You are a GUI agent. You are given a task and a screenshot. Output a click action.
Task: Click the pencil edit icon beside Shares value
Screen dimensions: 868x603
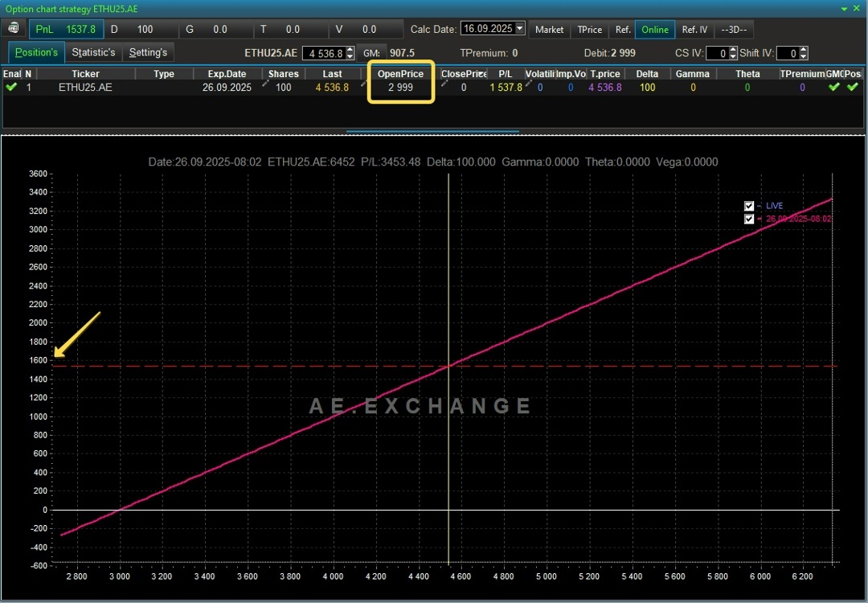(x=266, y=84)
